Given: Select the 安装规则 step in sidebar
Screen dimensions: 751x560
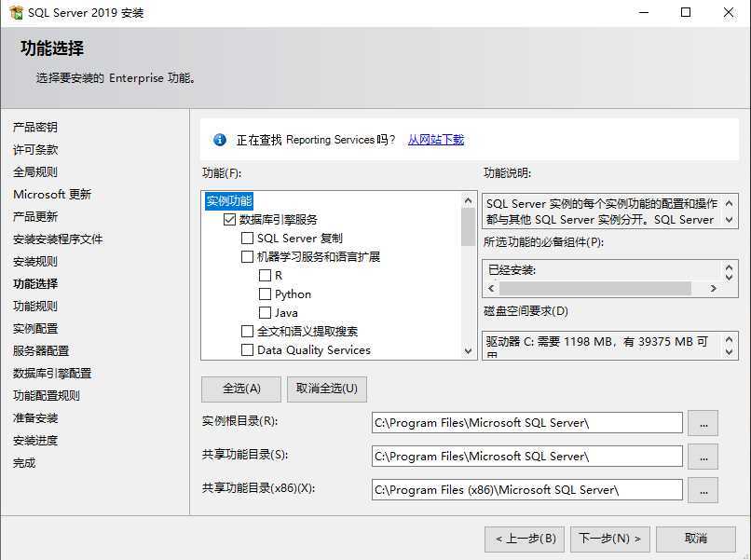Looking at the screenshot, I should point(35,262).
